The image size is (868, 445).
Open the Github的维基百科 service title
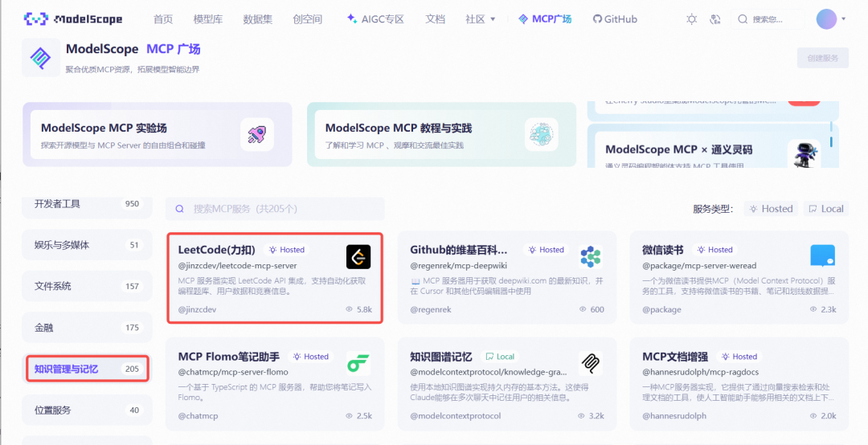(x=458, y=250)
